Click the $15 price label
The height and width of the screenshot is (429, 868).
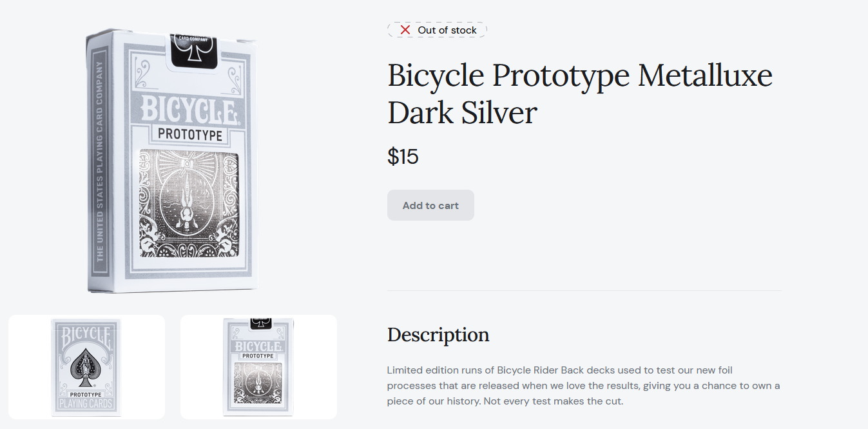coord(403,156)
